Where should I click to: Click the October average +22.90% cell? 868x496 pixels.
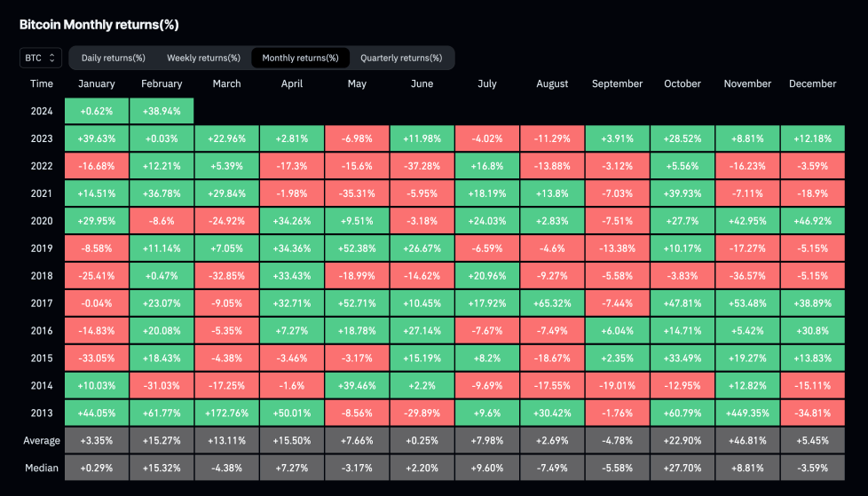click(683, 441)
